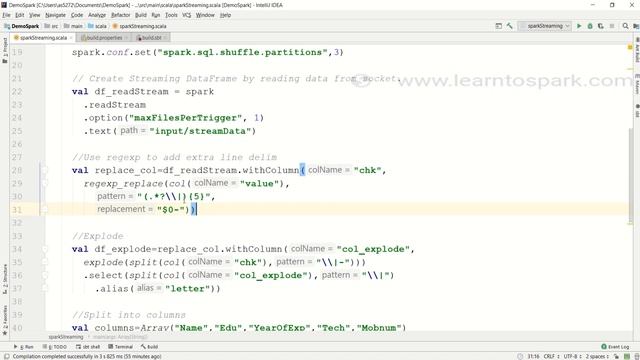Click the "maxFilesPerTrigger" string on line 24
Viewport: 640px width, 360px height.
(x=186, y=118)
